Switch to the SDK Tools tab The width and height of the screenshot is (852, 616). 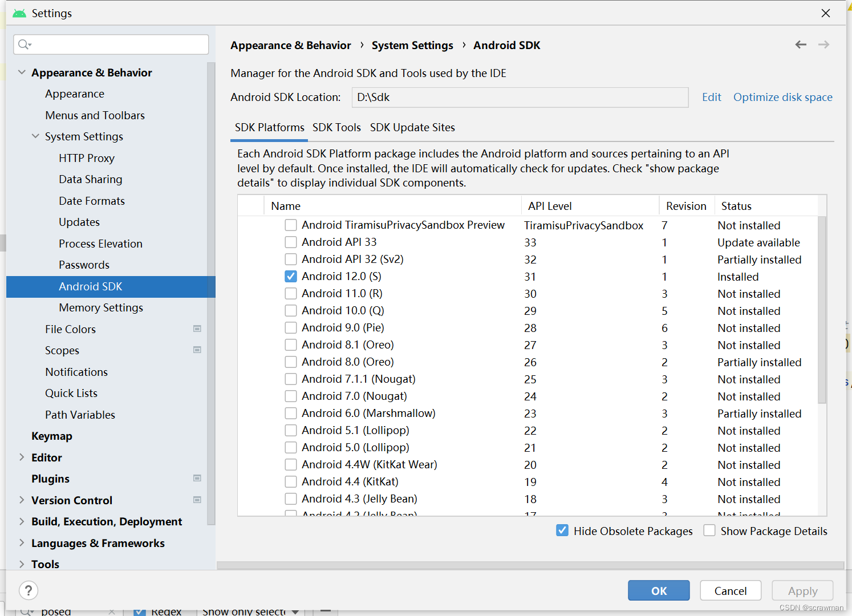tap(336, 127)
